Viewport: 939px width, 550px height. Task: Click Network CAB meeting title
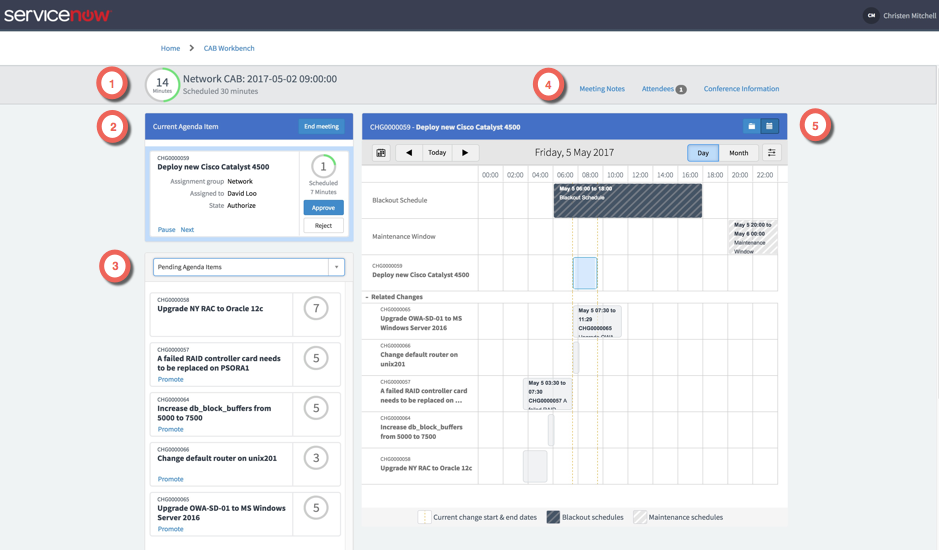260,79
